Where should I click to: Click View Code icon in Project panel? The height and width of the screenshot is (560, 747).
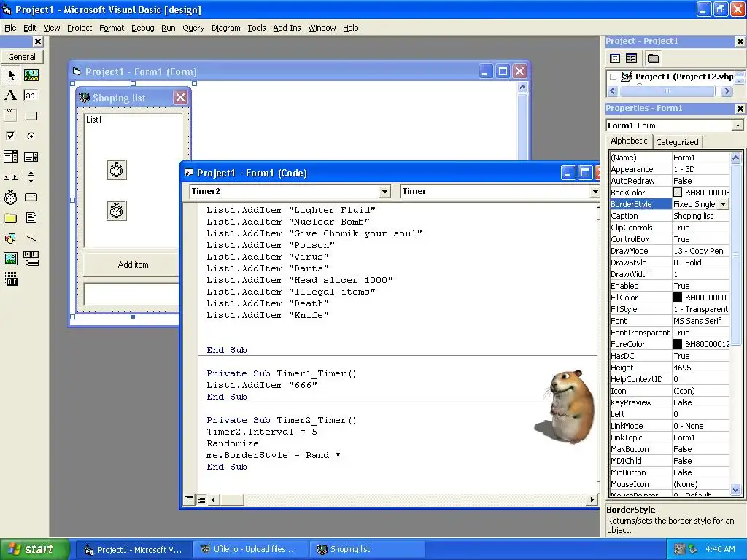[x=615, y=58]
